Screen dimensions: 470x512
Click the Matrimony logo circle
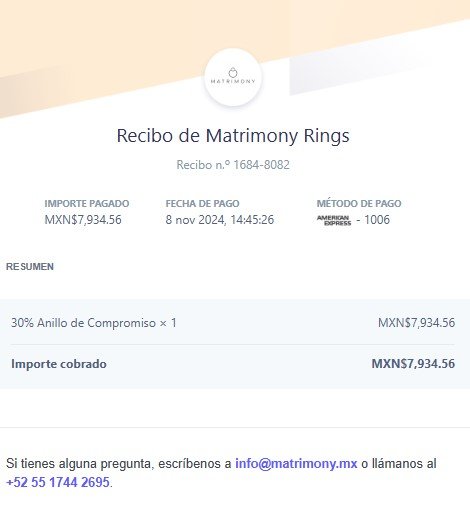(233, 77)
